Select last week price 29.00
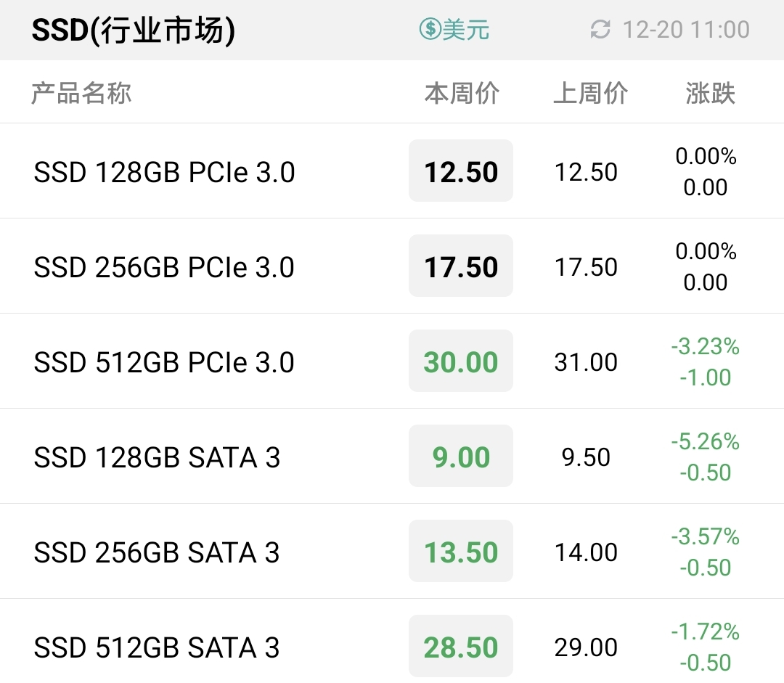 [586, 647]
